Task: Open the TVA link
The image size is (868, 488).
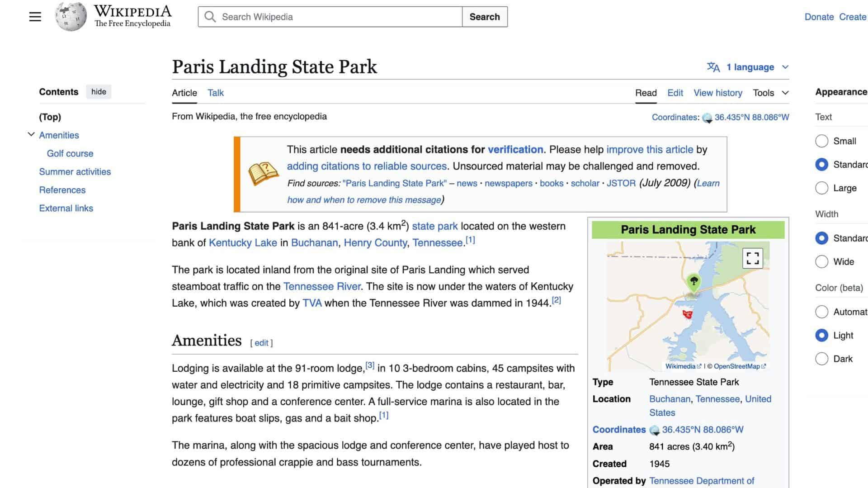Action: coord(312,303)
